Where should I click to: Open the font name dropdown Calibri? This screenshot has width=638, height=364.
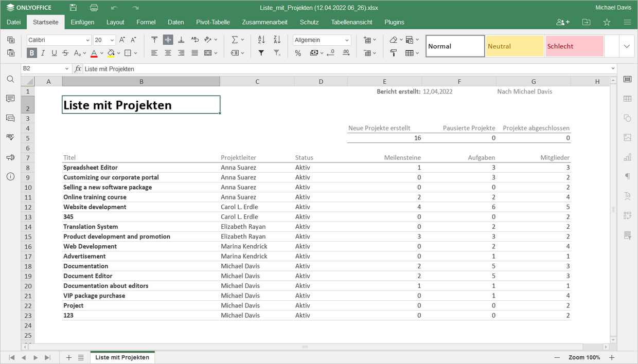point(87,40)
